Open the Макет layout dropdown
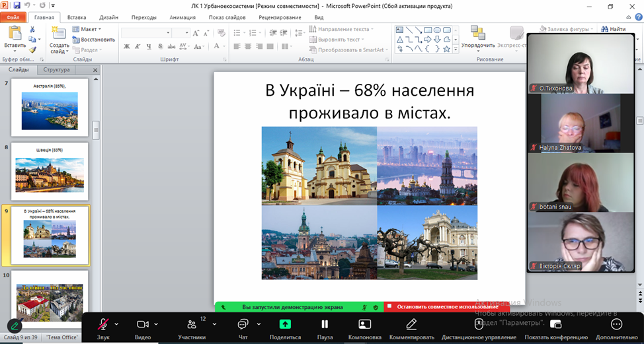644x344 pixels. (89, 29)
